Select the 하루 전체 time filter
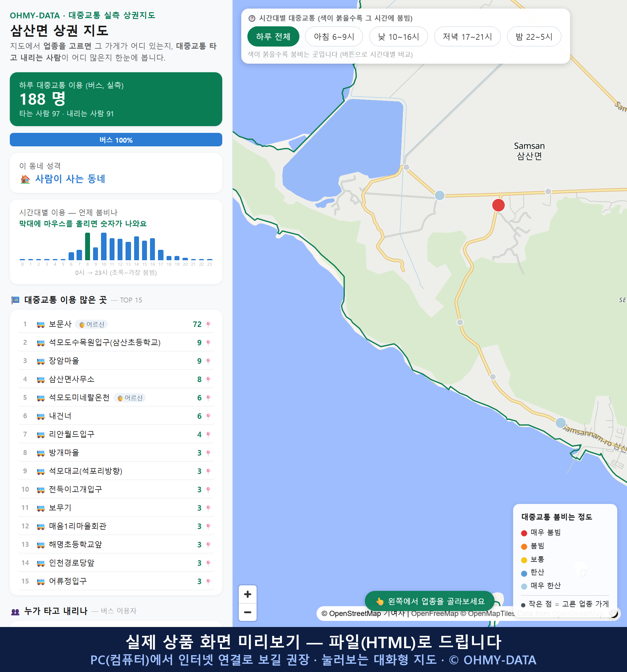Viewport: 627px width, 672px height. point(273,36)
